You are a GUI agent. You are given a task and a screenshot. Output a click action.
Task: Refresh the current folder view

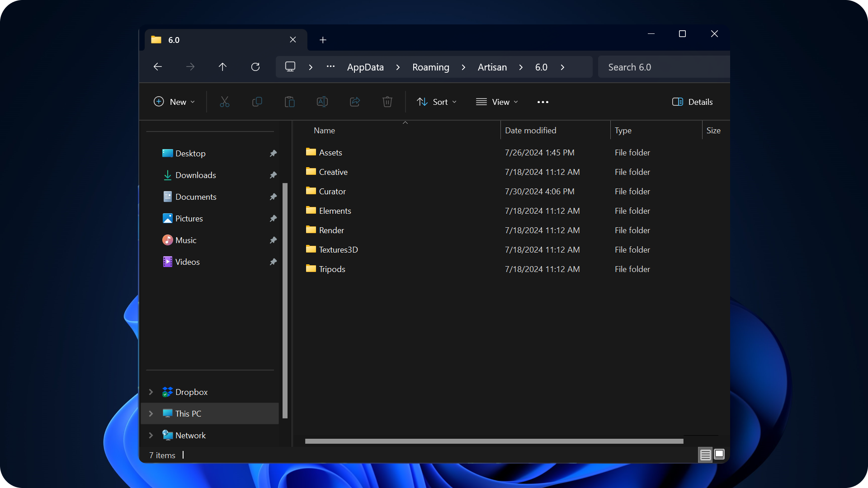coord(255,67)
